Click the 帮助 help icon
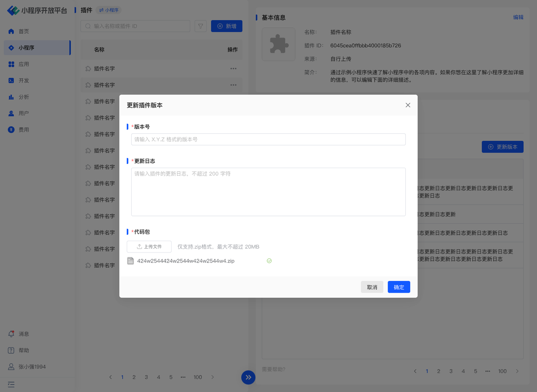 tap(12, 350)
